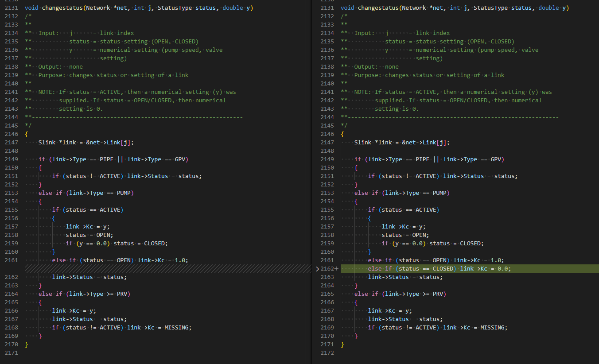
Task: Click line number 2131 in left pane
Action: point(11,8)
